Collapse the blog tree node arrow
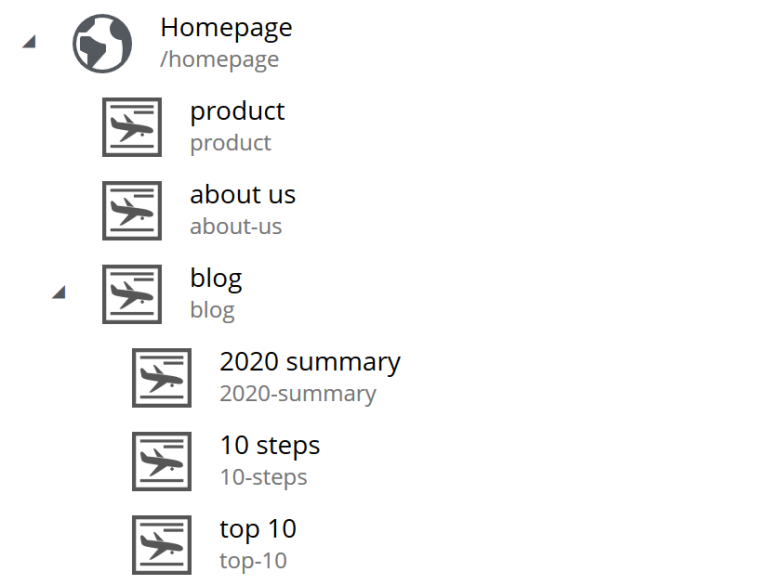The image size is (768, 585). click(x=59, y=293)
